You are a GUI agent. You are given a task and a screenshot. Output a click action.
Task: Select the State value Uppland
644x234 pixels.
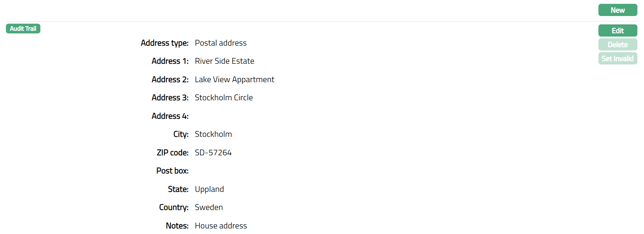point(209,189)
